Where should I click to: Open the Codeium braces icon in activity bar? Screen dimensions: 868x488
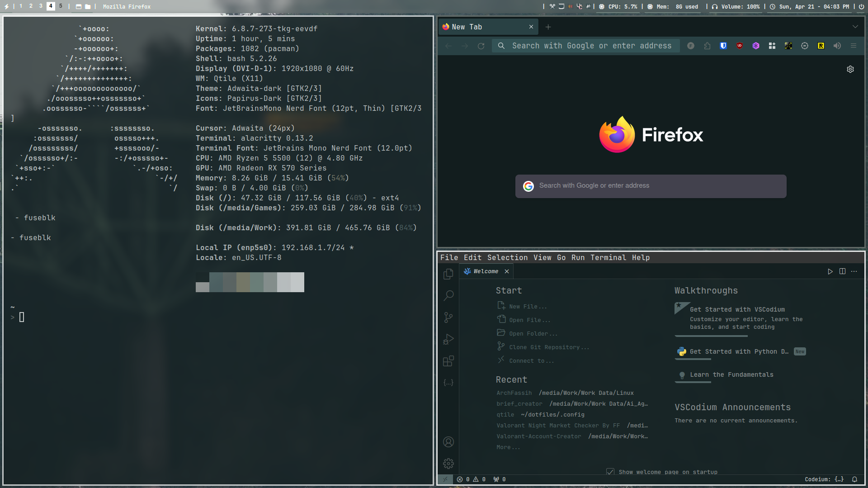pyautogui.click(x=448, y=383)
